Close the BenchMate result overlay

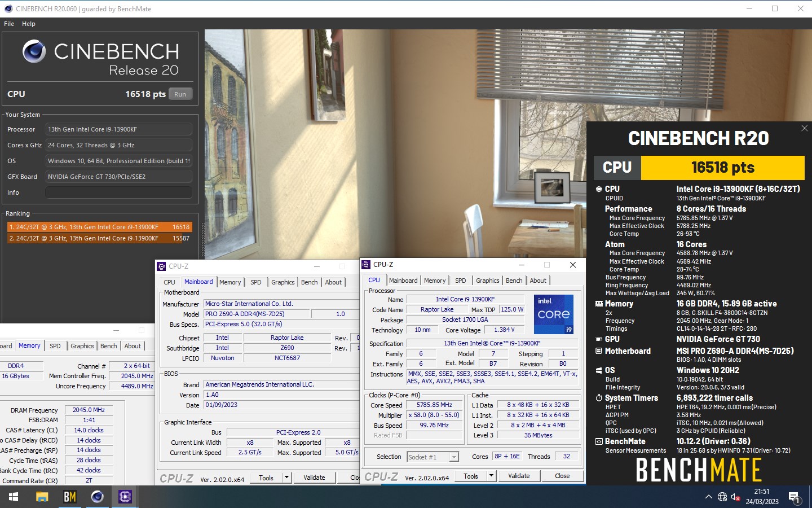click(x=804, y=128)
